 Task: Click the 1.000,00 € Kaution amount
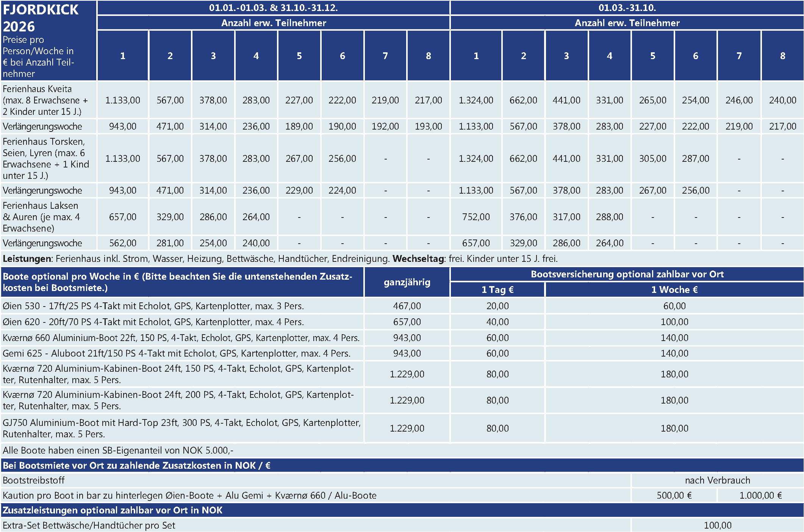[760, 496]
